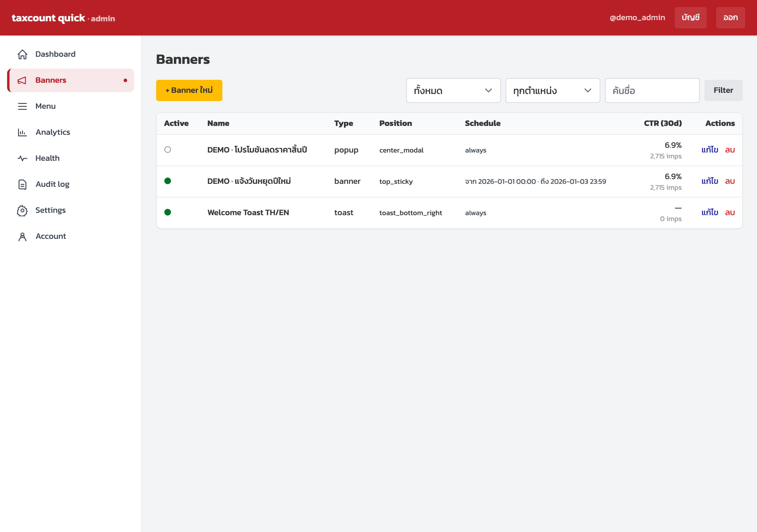Click the schedule จาก 2026-01-01 00:00 text
Viewport: 757px width, 532px height.
(x=501, y=181)
